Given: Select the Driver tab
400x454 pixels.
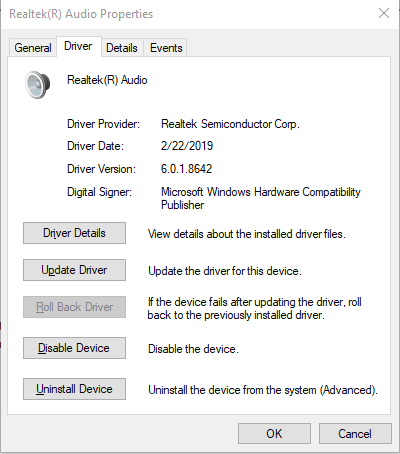Looking at the screenshot, I should point(78,46).
